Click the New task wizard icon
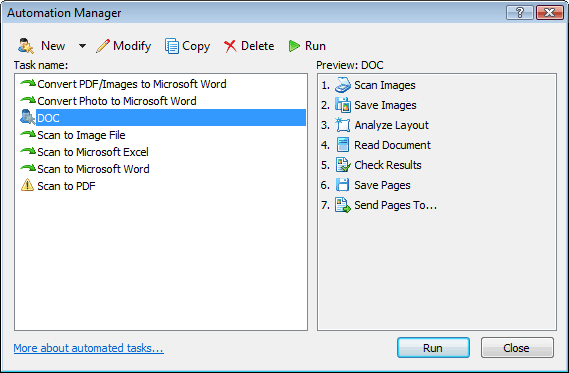This screenshot has width=569, height=373. (25, 46)
